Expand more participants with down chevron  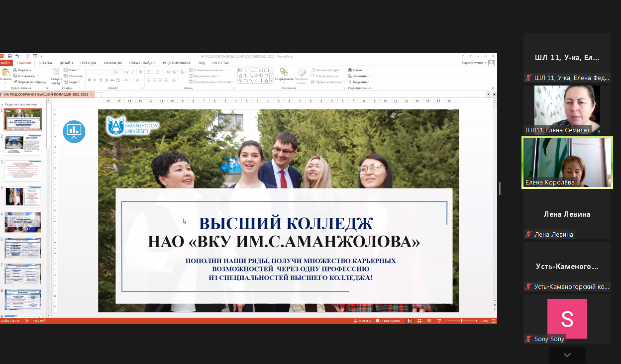pyautogui.click(x=567, y=355)
